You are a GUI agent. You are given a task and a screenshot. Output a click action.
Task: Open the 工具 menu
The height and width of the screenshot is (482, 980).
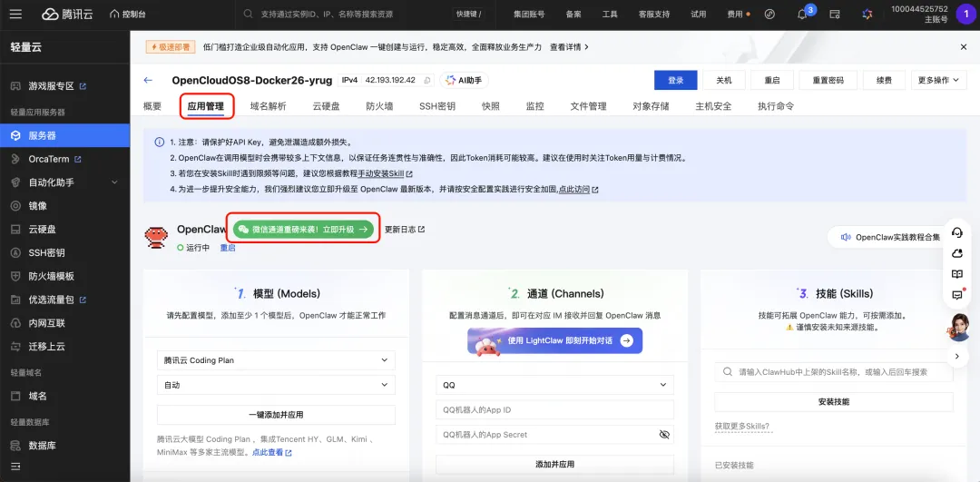[x=610, y=14]
